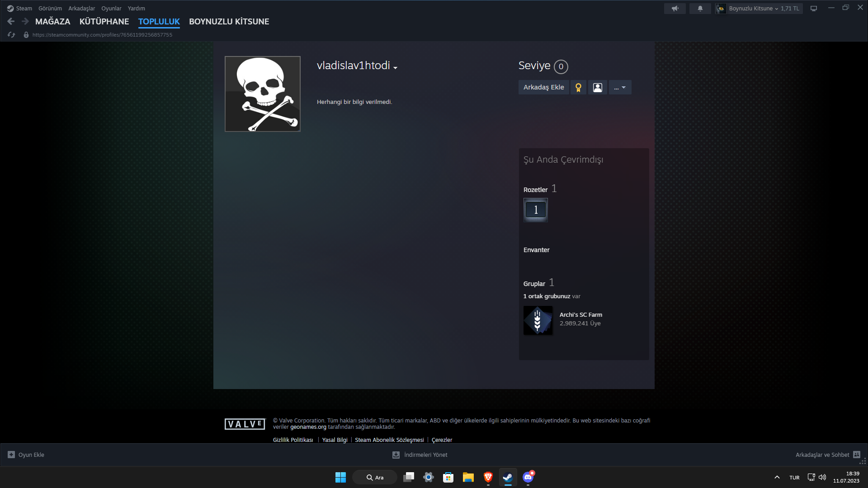Click the award profile medal icon

(x=578, y=87)
